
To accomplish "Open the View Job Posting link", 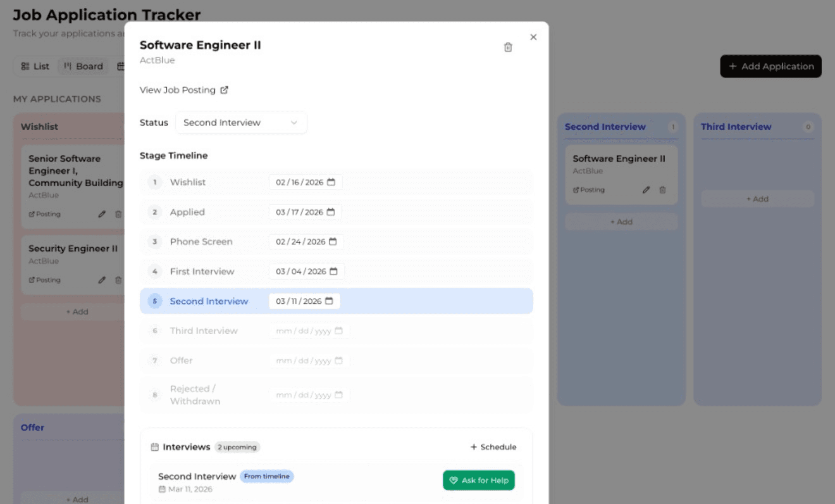I will point(177,90).
